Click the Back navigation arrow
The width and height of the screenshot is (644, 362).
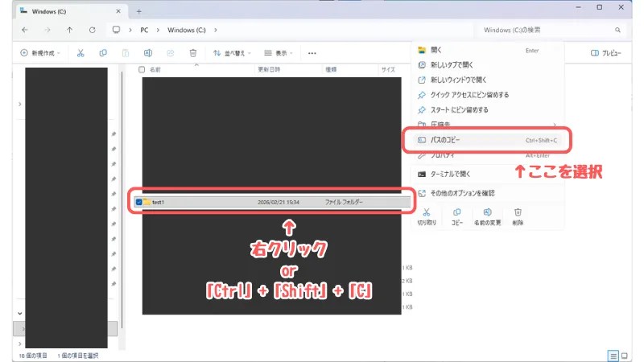[25, 30]
